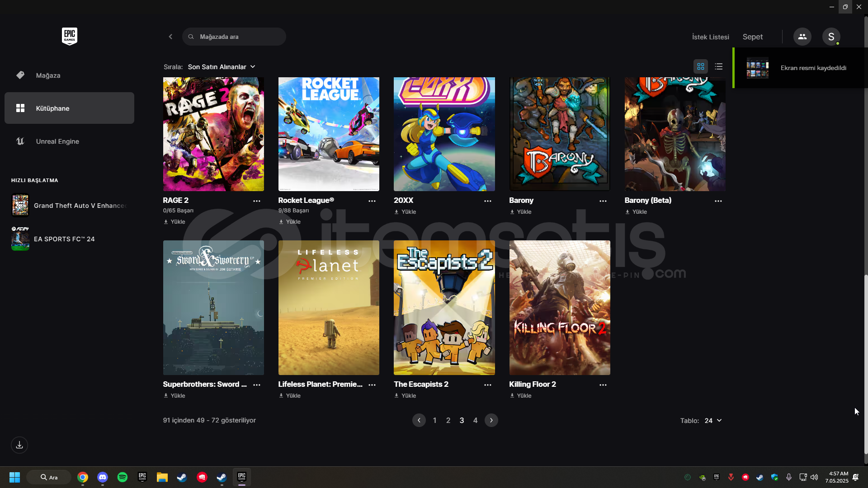Open the İstek Listesi link
This screenshot has width=868, height=488.
710,37
